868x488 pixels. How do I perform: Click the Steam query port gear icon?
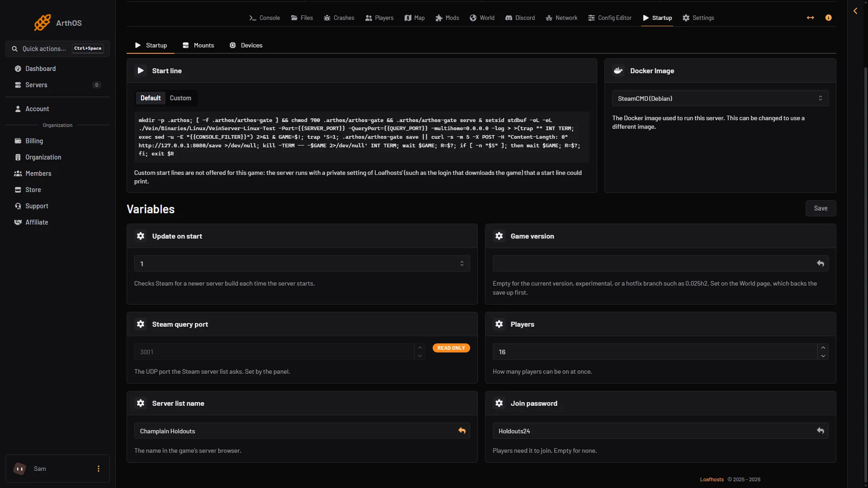click(141, 324)
